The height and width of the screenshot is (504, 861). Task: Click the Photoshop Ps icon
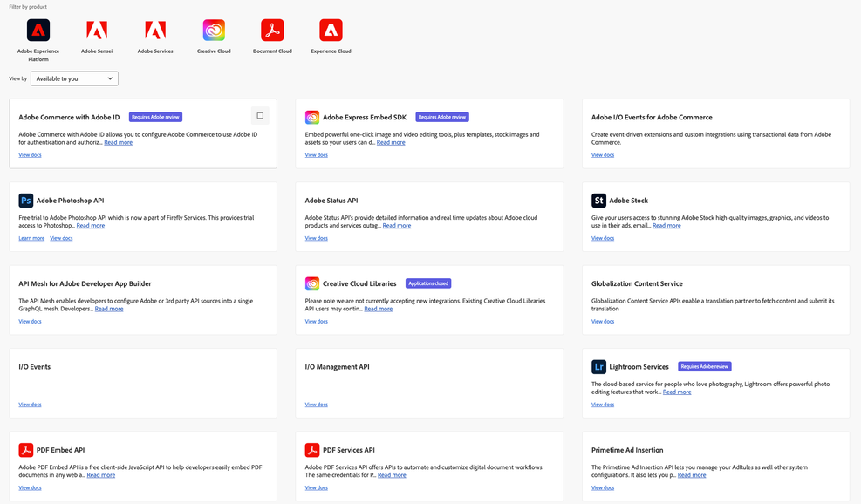(26, 201)
